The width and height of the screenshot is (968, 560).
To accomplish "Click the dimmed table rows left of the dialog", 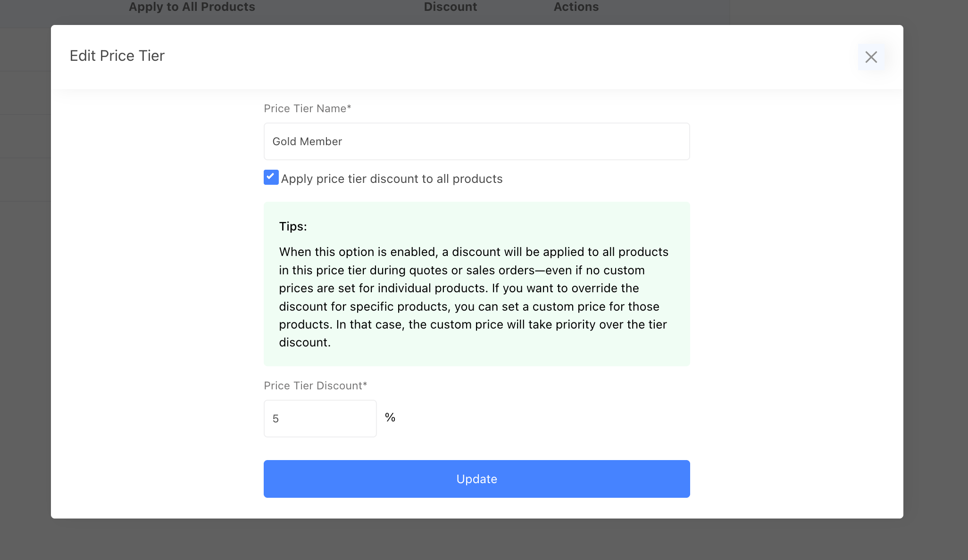I will [x=25, y=137].
